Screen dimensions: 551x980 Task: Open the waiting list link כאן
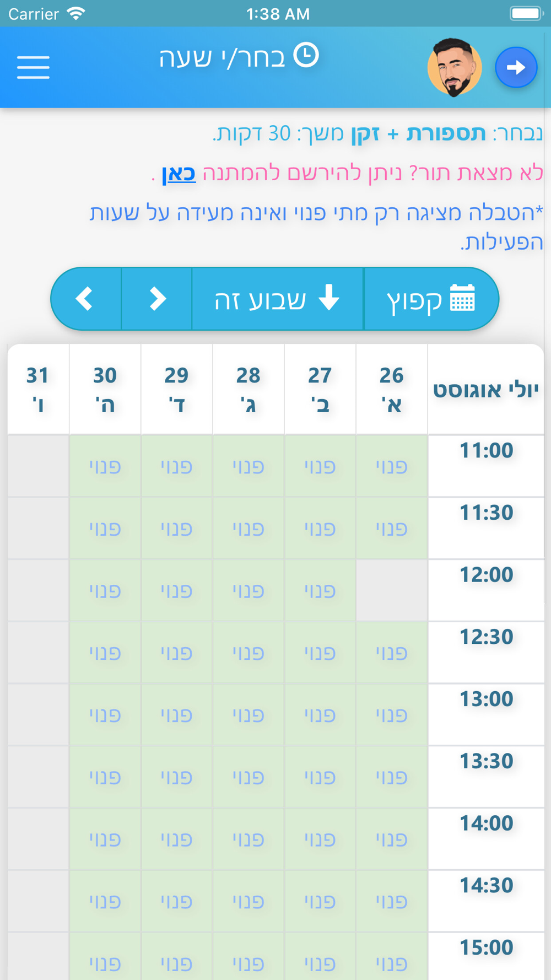(x=179, y=173)
